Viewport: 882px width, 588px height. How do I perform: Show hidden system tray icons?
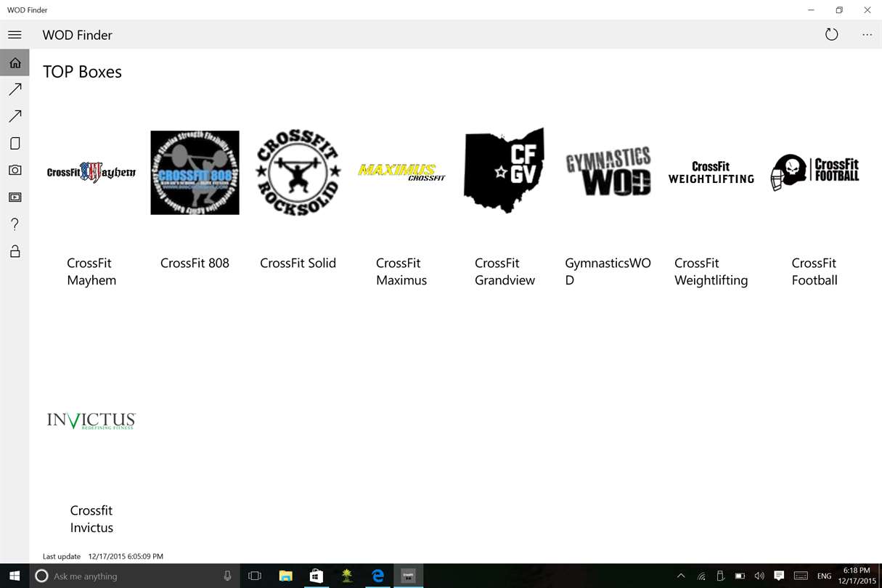681,576
